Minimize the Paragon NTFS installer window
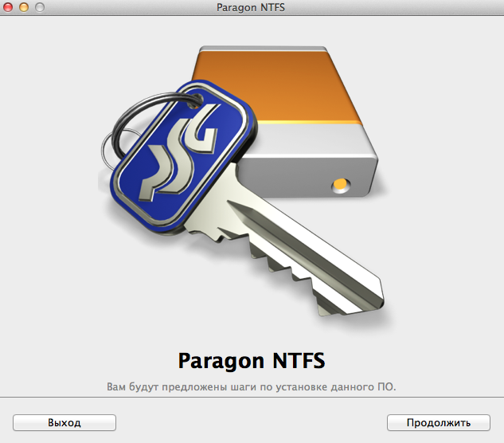Image resolution: width=504 pixels, height=443 pixels. pyautogui.click(x=24, y=6)
